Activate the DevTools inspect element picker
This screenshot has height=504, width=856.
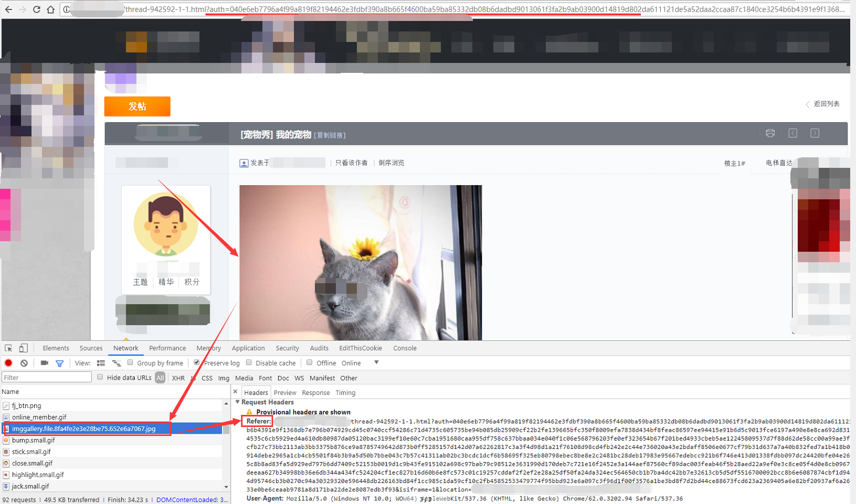8,348
